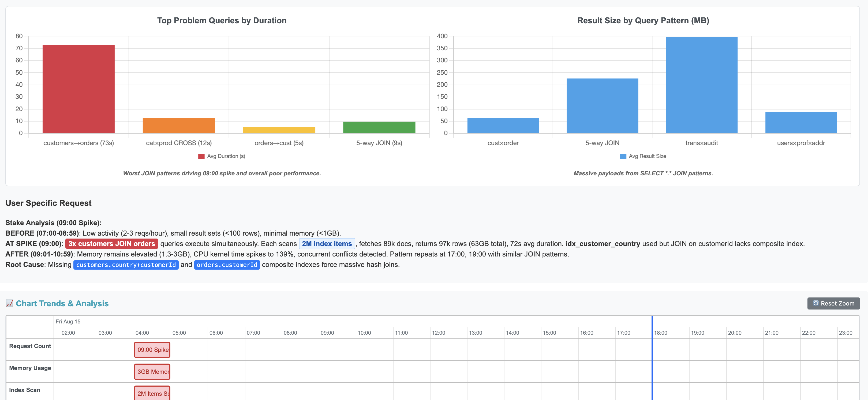Viewport: 868px width, 400px height.
Task: Click the customers.country+customerId code tag
Action: [x=126, y=265]
